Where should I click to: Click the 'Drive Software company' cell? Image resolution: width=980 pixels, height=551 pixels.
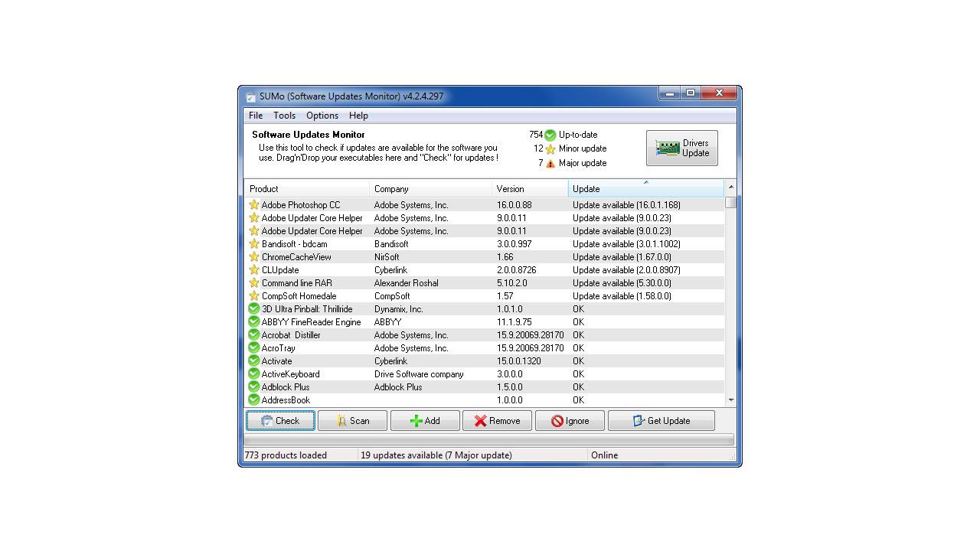(419, 374)
